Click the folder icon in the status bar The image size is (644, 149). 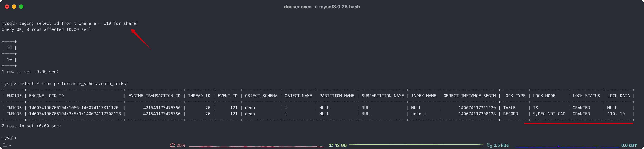[5, 145]
